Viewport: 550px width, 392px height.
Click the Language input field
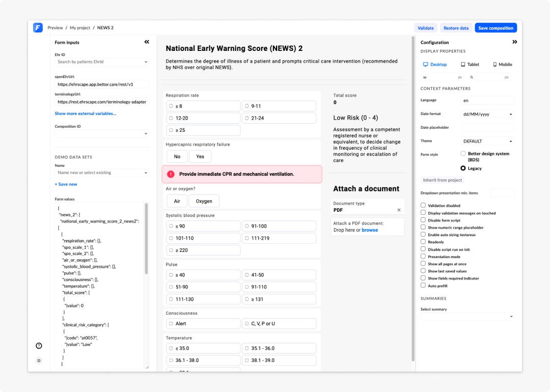(487, 100)
